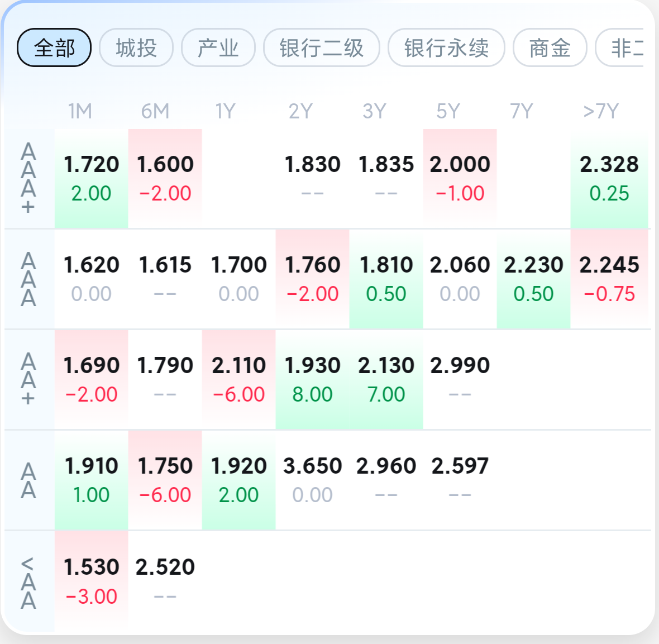Select the AA 2Y cell 3.650
The width and height of the screenshot is (659, 644).
click(312, 480)
